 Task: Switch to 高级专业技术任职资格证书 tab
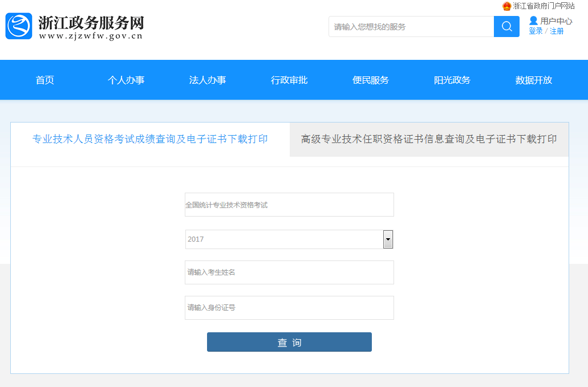click(x=429, y=140)
